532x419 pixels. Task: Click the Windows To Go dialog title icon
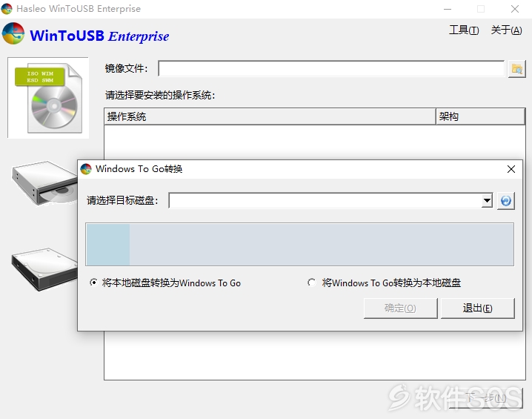86,169
